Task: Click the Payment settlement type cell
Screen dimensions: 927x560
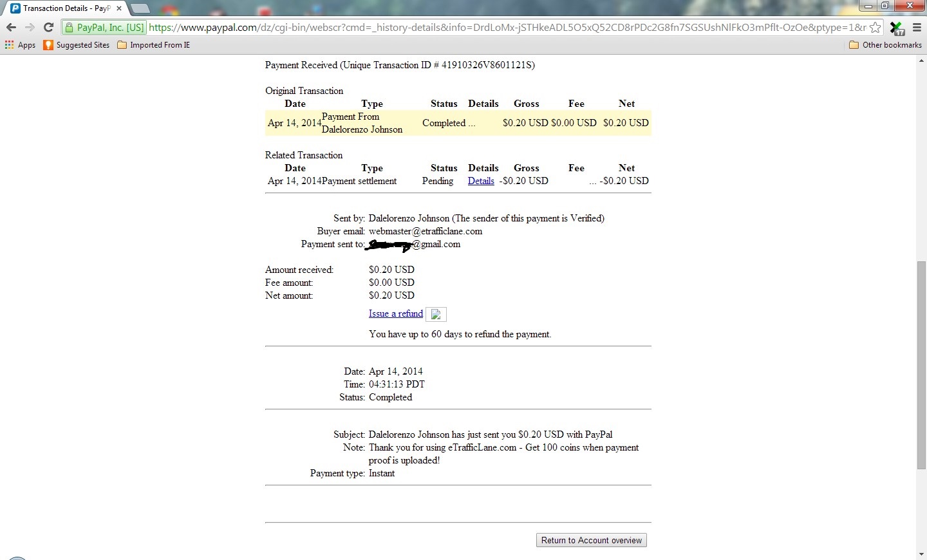Action: tap(359, 181)
